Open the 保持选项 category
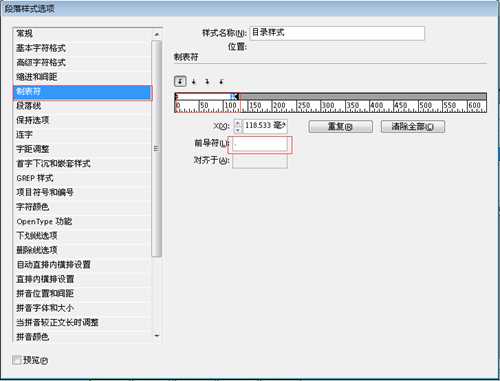The image size is (500, 381). click(82, 120)
